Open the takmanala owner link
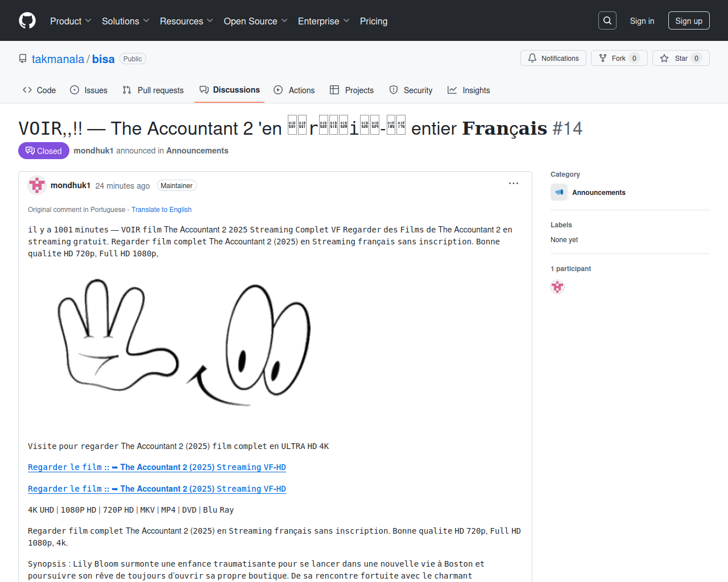 click(x=58, y=59)
